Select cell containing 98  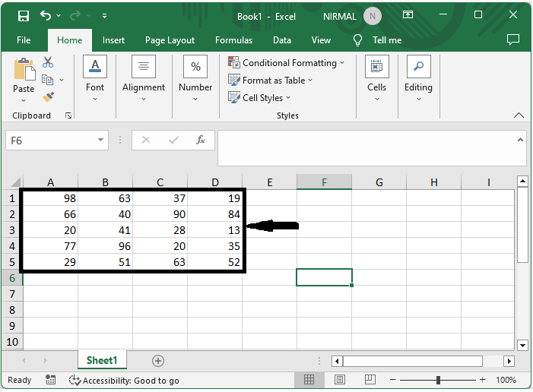coord(51,198)
